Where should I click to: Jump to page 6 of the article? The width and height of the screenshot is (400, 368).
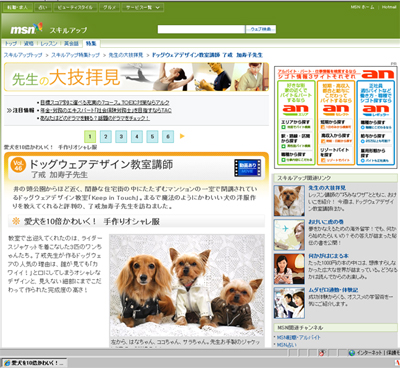[168, 136]
